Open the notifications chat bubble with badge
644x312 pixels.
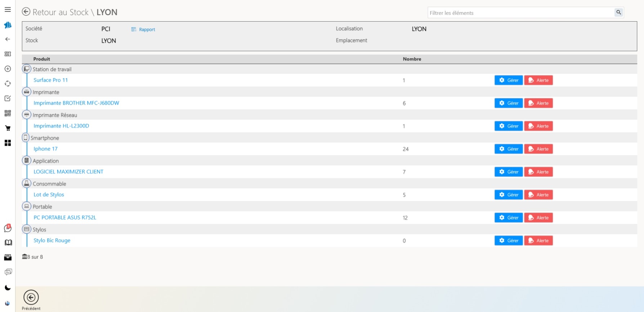click(8, 228)
